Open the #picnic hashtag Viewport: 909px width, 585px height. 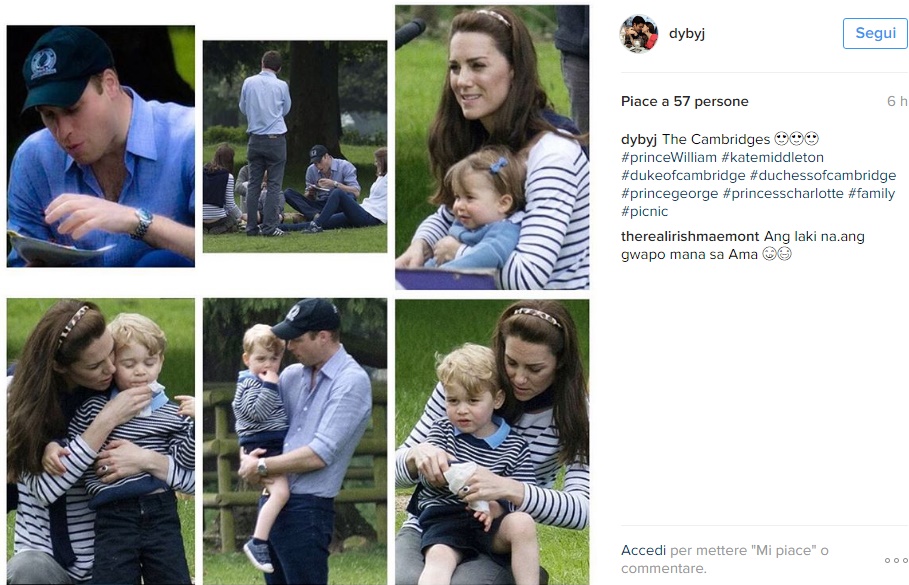point(645,212)
